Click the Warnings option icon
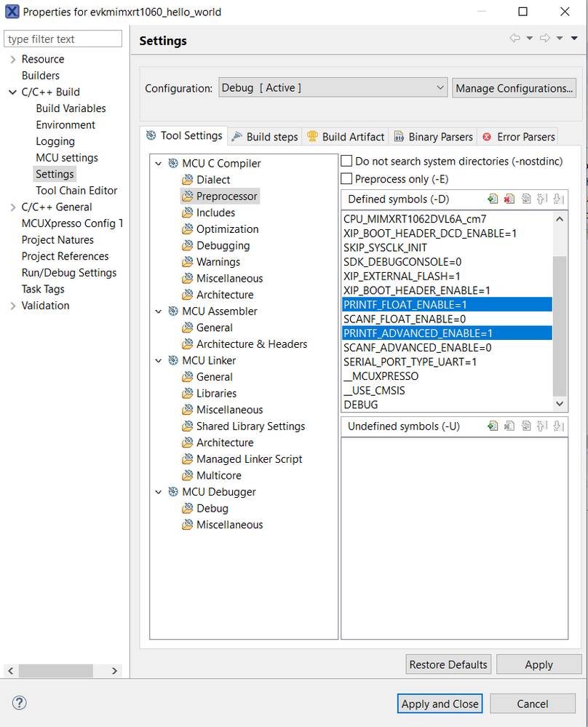This screenshot has width=588, height=727. (187, 262)
